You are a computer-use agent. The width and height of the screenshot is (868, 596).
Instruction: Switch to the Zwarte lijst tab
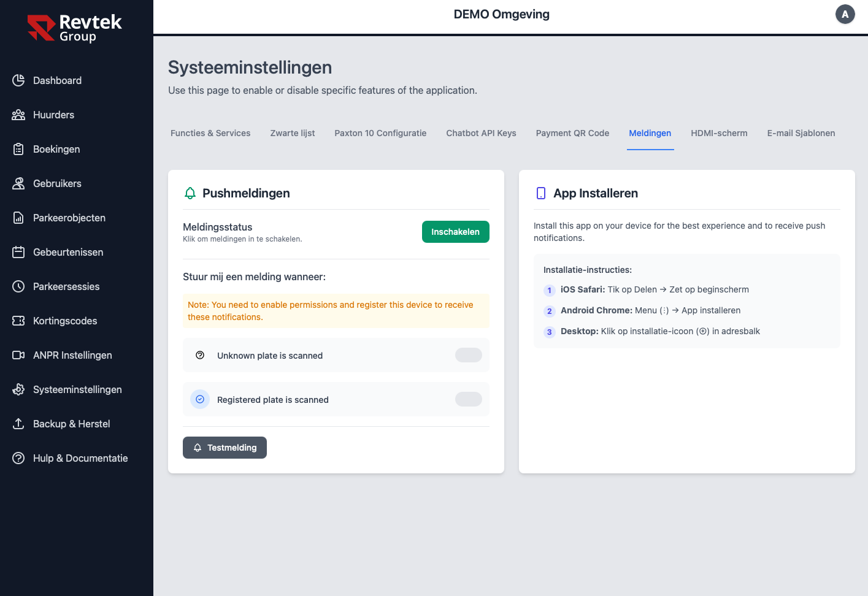click(x=293, y=133)
